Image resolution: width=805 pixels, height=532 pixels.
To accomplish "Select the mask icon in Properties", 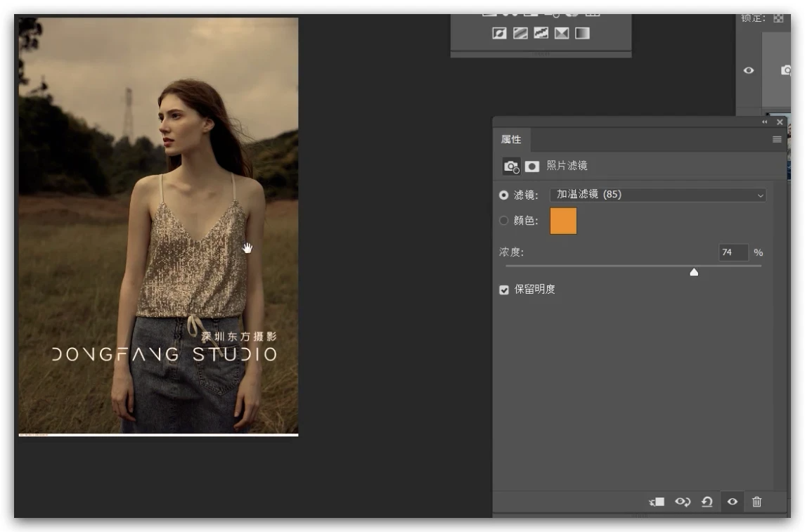I will click(532, 167).
